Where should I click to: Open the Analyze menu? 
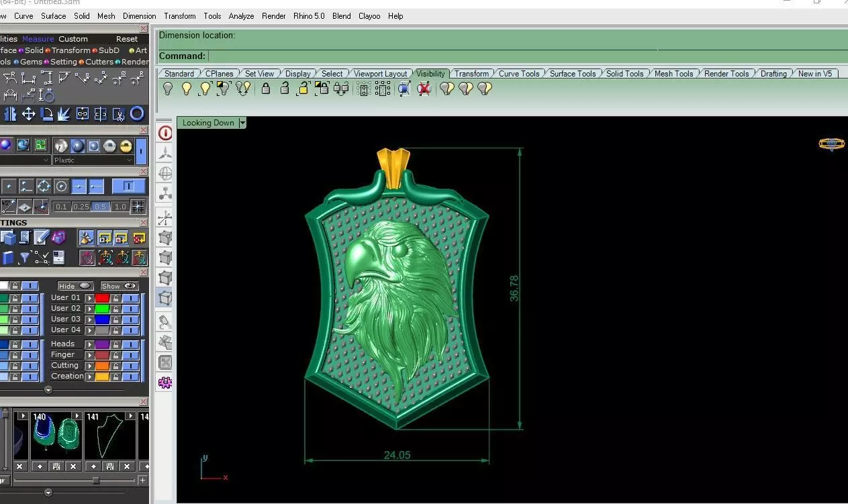241,16
